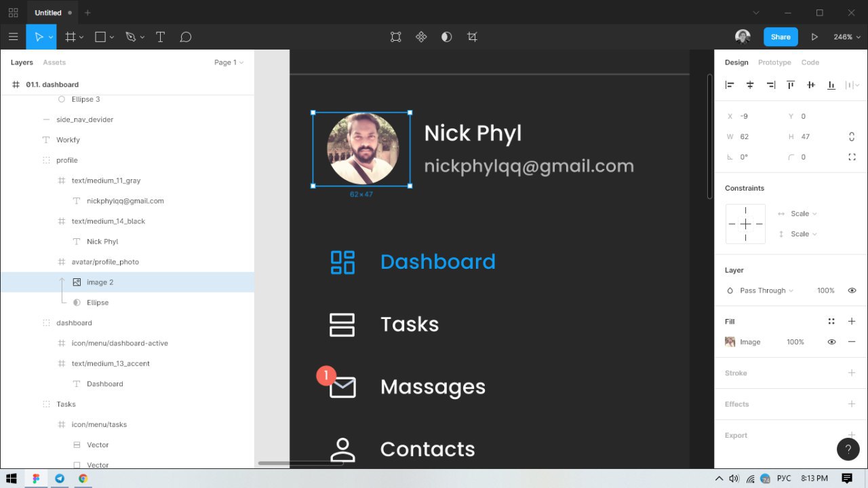Click the volume icon in system tray
Viewport: 868px width, 488px height.
pyautogui.click(x=734, y=478)
